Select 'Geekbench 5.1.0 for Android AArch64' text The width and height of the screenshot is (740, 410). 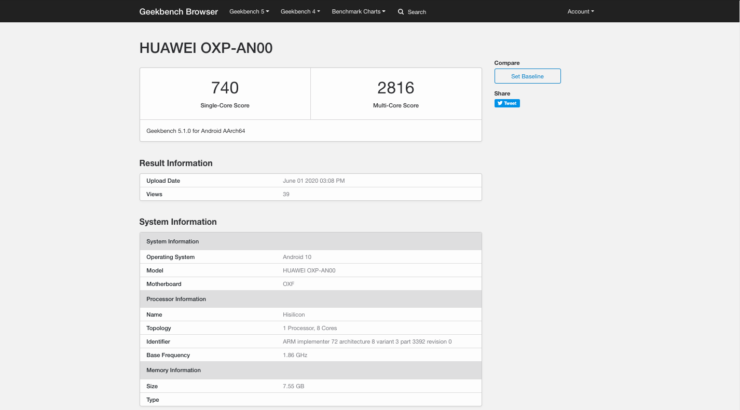click(195, 131)
